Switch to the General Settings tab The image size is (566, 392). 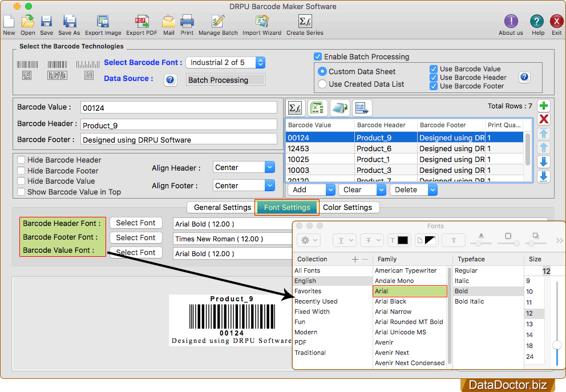tap(222, 208)
